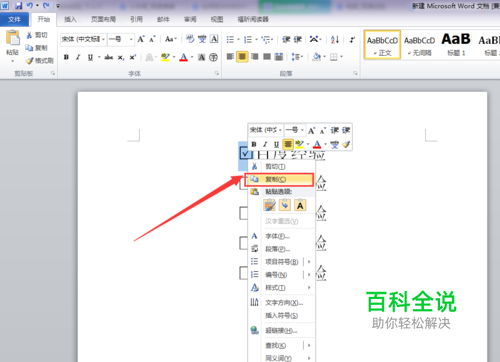Select 复制(C) in the context menu

point(279,179)
